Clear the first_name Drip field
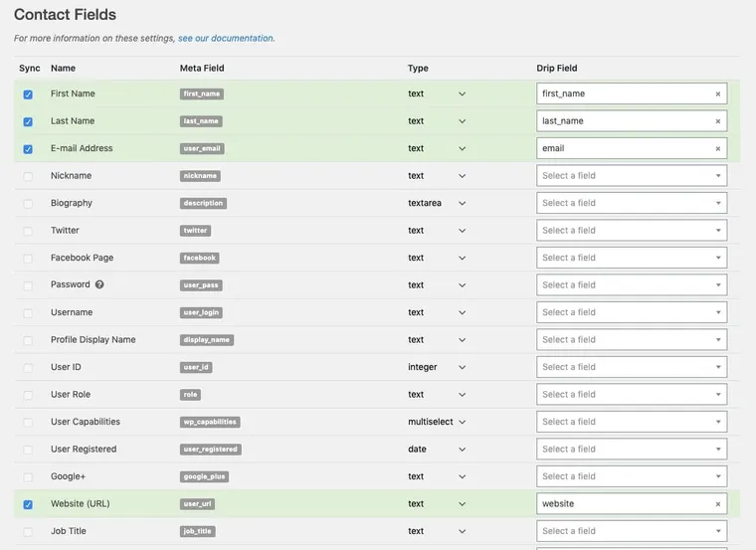Screen dimensions: 756x550 pos(718,94)
